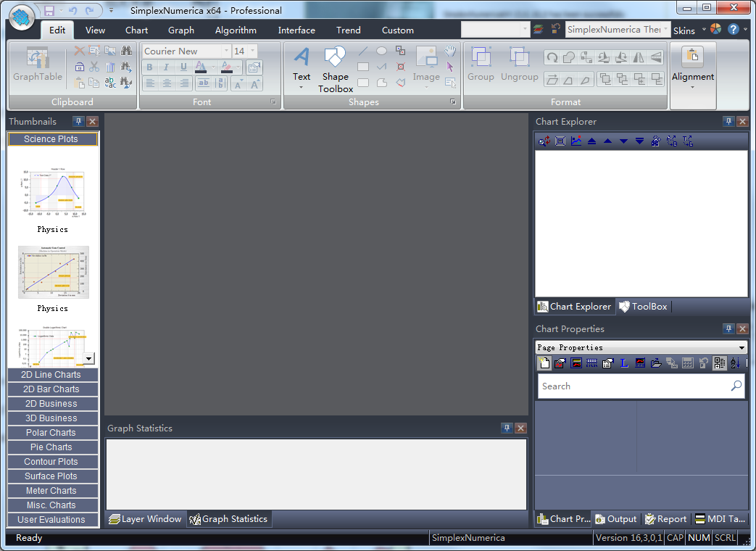Click the font color A swatch
The height and width of the screenshot is (551, 756).
201,67
